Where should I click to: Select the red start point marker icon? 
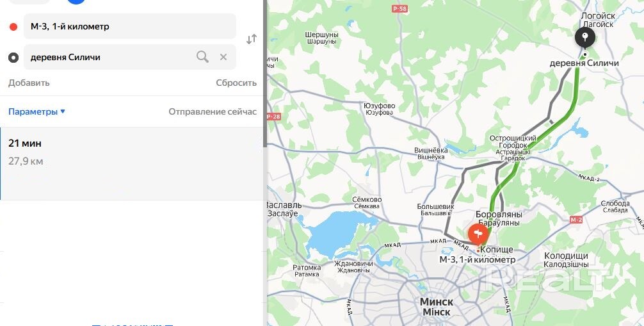(x=13, y=27)
